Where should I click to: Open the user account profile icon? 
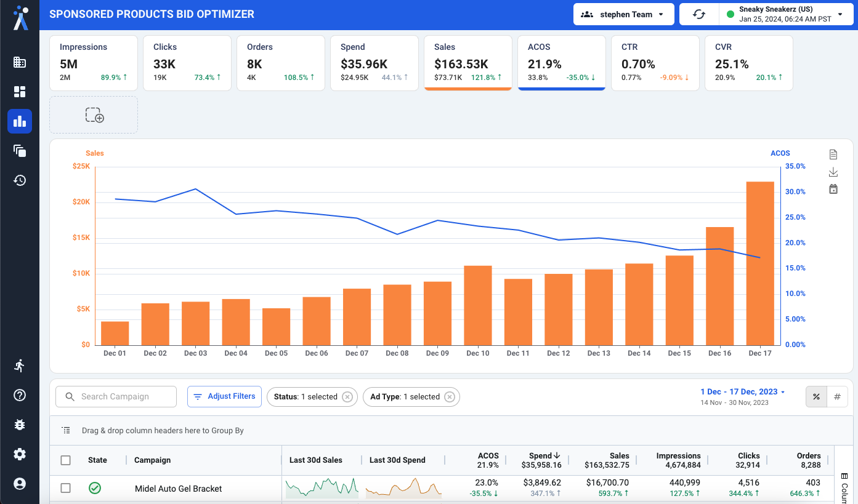20,484
